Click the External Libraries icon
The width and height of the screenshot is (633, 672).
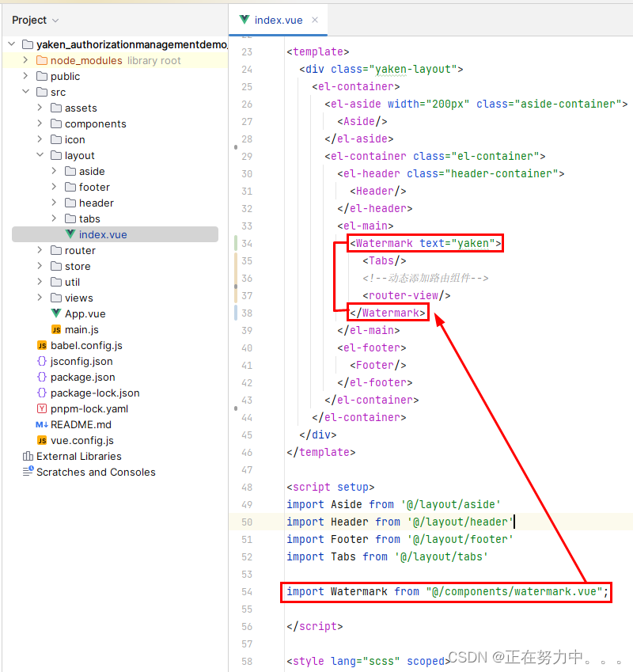point(28,456)
